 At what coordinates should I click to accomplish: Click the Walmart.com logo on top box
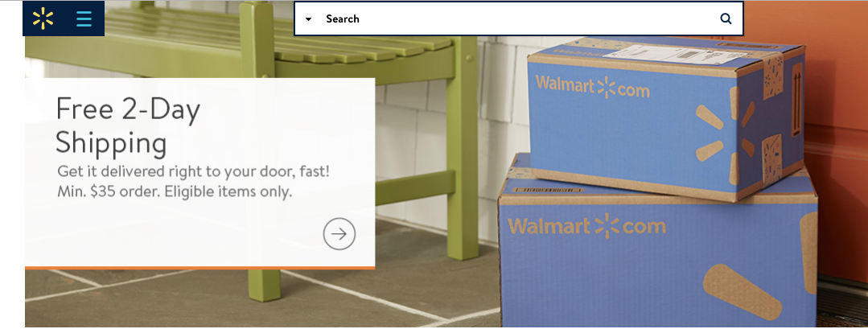coord(592,87)
